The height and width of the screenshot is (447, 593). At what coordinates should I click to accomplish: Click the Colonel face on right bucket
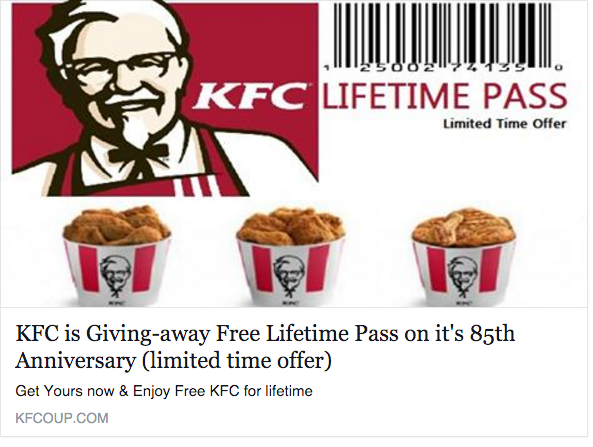pyautogui.click(x=463, y=276)
